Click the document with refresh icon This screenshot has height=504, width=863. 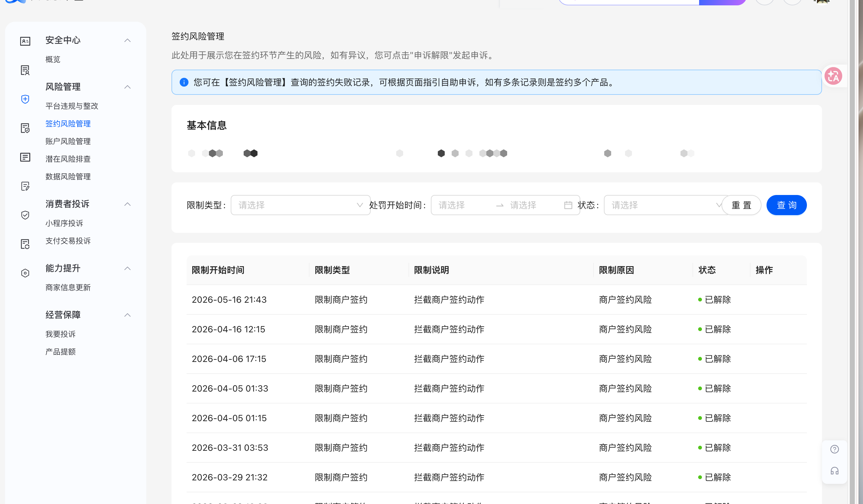(25, 244)
